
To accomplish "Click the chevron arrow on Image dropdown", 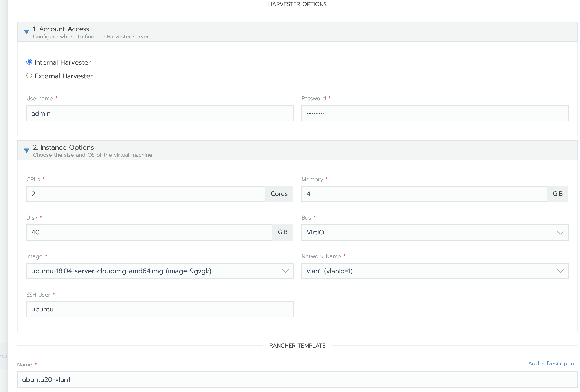I will coord(285,271).
